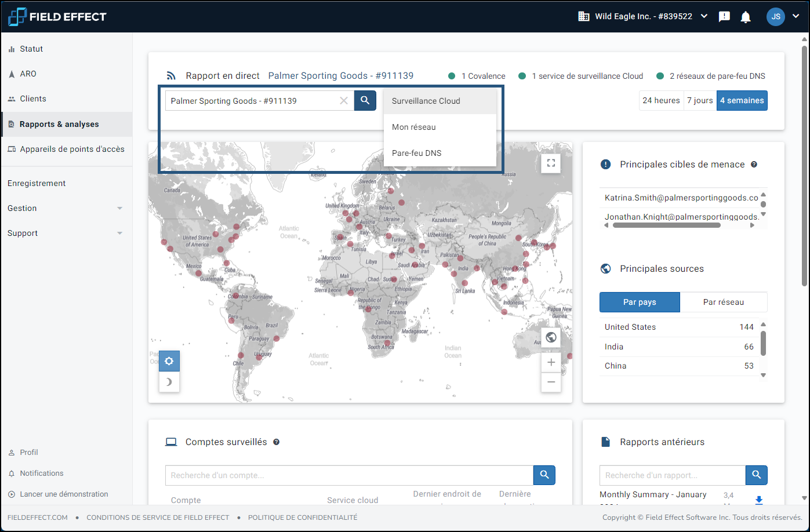Open Enregistrement in the sidebar
The image size is (810, 532).
37,183
